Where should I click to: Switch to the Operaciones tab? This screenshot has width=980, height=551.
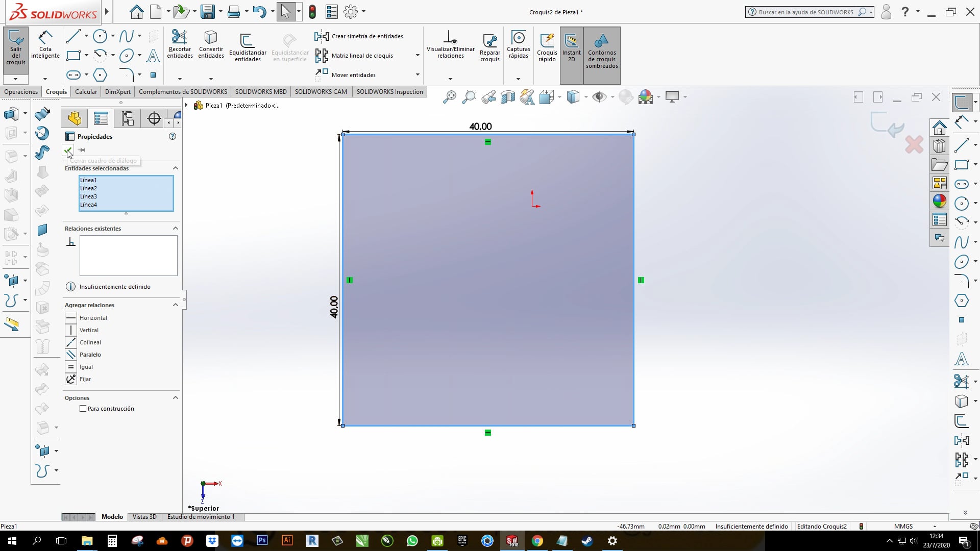click(21, 92)
